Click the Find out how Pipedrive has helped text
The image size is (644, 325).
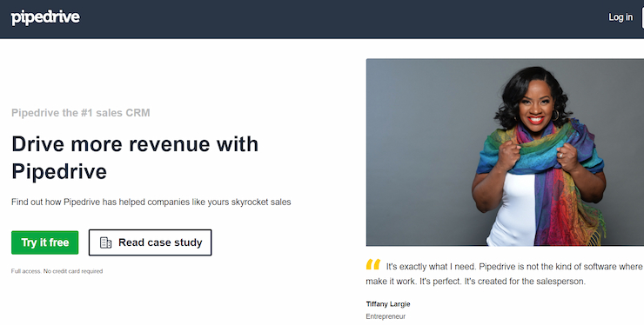pyautogui.click(x=151, y=202)
